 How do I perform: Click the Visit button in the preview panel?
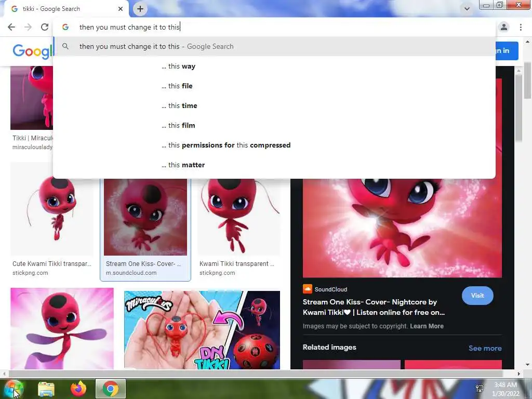point(477,296)
